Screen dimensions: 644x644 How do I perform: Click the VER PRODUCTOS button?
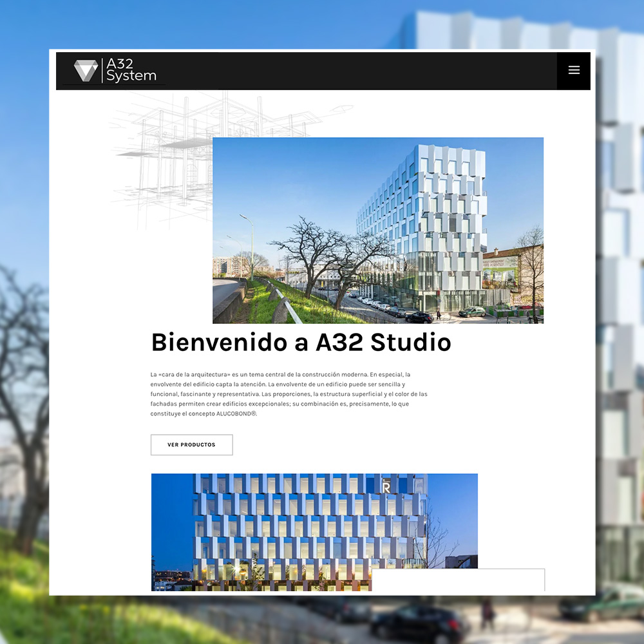[191, 444]
